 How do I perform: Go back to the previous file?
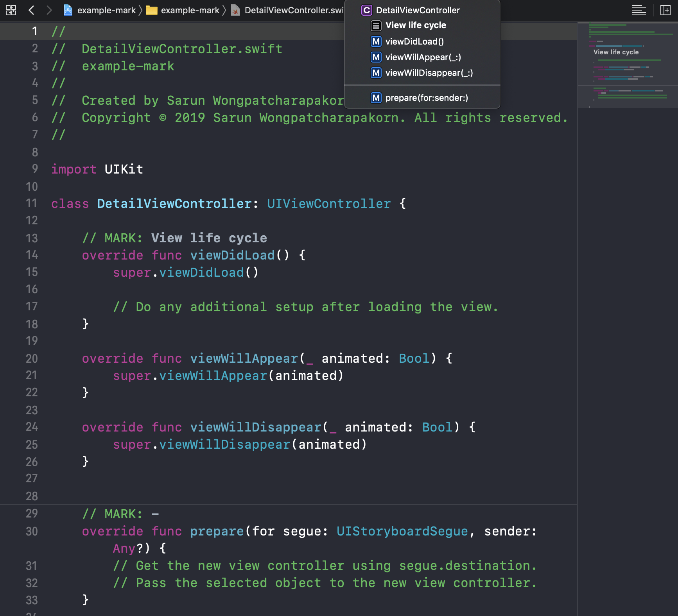pyautogui.click(x=32, y=10)
